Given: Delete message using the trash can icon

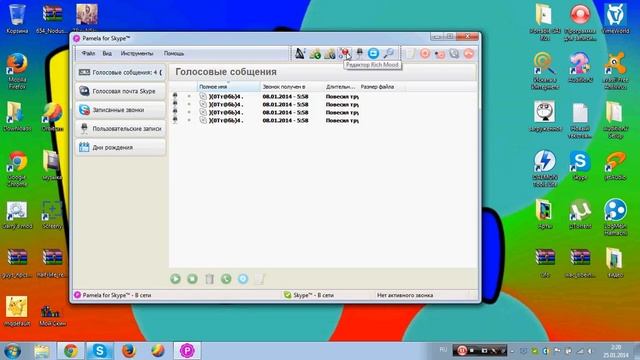Looking at the screenshot, I should coord(209,279).
